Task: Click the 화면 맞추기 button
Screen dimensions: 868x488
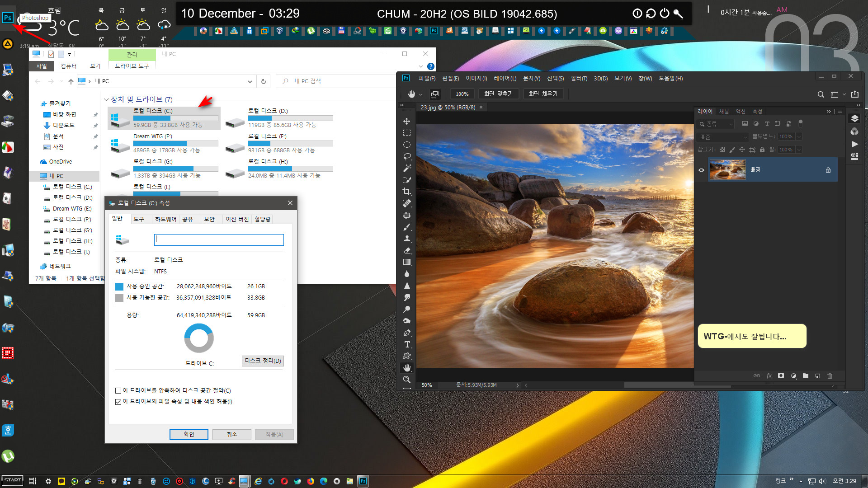Action: [498, 94]
